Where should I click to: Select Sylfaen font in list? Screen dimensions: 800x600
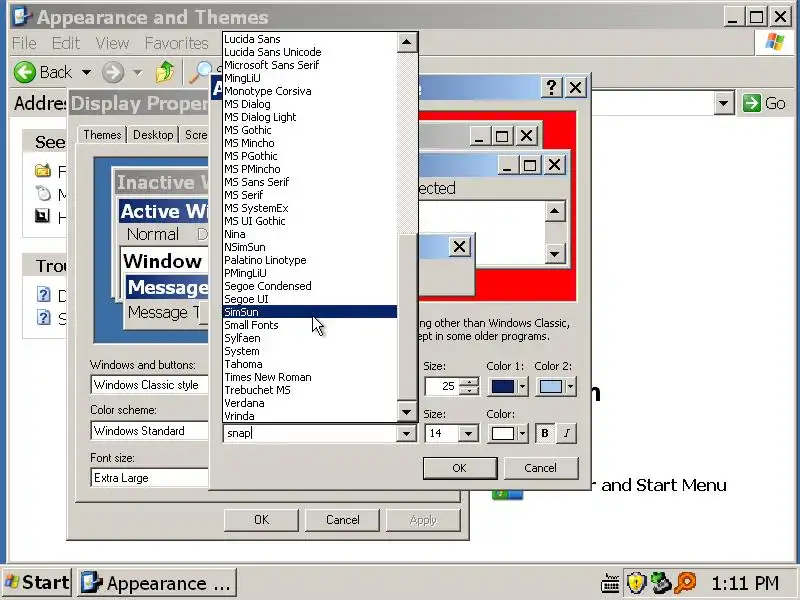coord(310,338)
